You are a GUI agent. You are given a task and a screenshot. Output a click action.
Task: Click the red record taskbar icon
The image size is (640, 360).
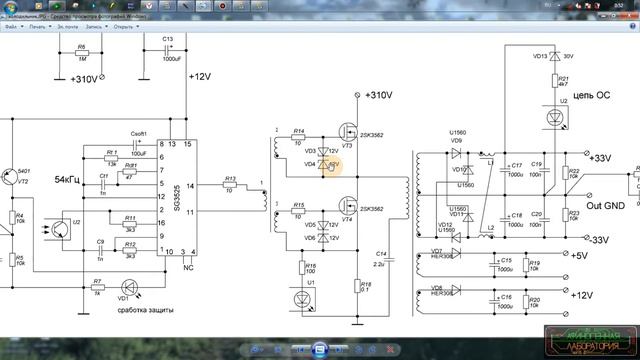[222, 6]
